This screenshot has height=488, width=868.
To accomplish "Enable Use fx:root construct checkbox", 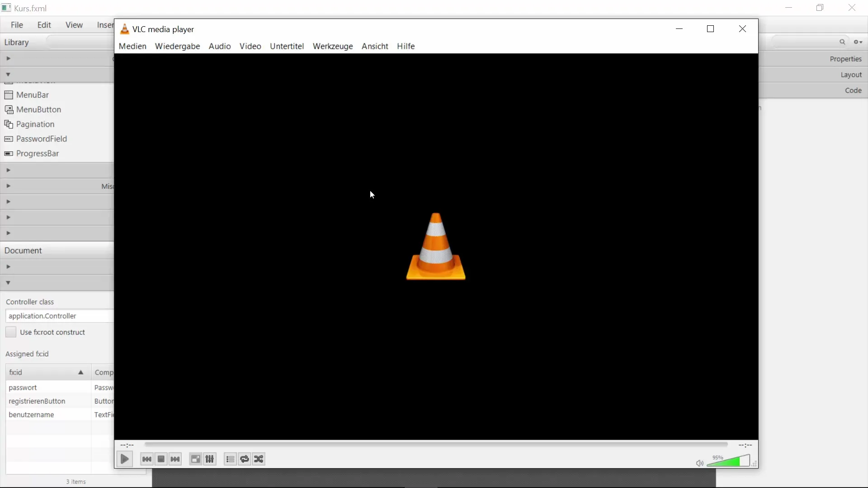I will point(11,332).
